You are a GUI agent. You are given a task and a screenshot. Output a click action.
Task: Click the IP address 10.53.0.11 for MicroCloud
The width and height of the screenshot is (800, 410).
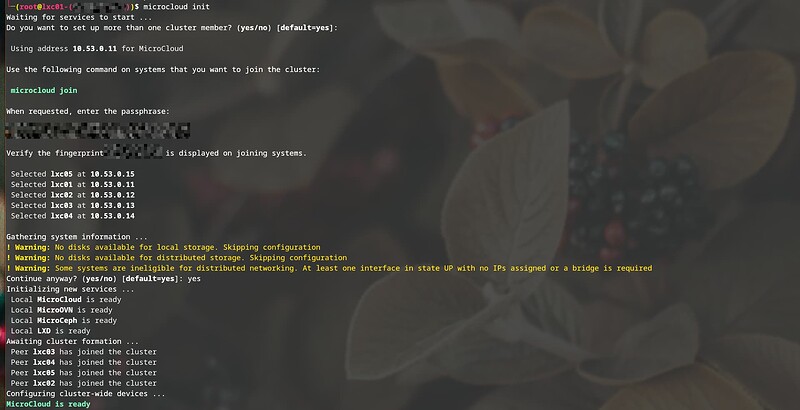pos(95,48)
